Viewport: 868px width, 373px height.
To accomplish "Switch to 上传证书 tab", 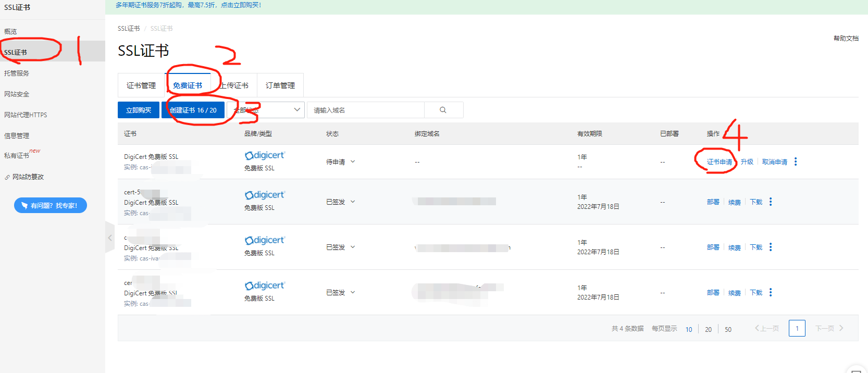I will pos(234,85).
